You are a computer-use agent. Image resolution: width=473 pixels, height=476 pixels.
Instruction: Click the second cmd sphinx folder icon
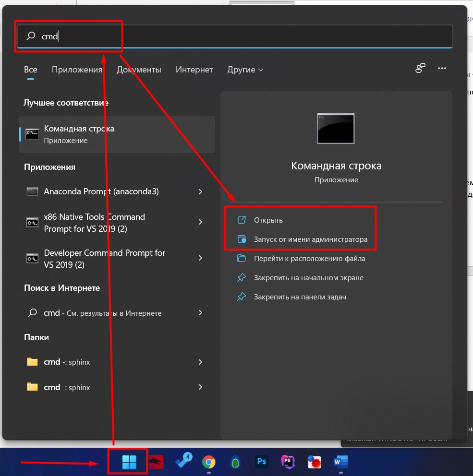32,387
